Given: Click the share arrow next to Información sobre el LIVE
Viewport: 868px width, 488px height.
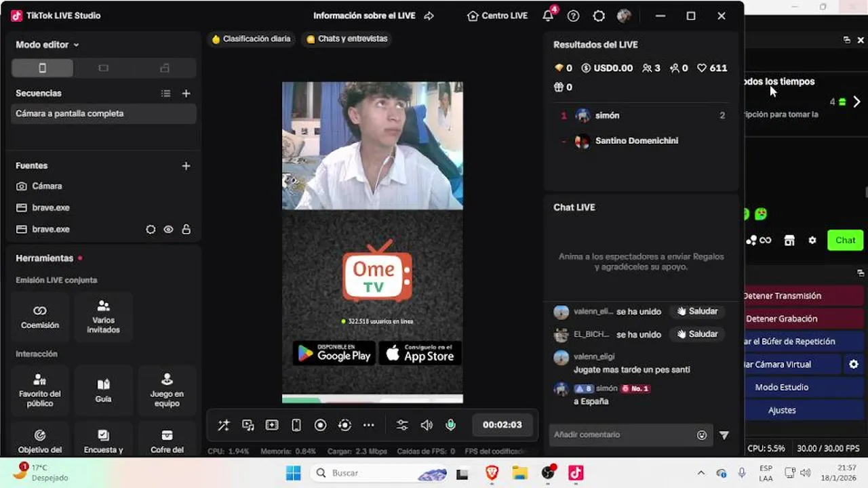Looking at the screenshot, I should tap(429, 16).
